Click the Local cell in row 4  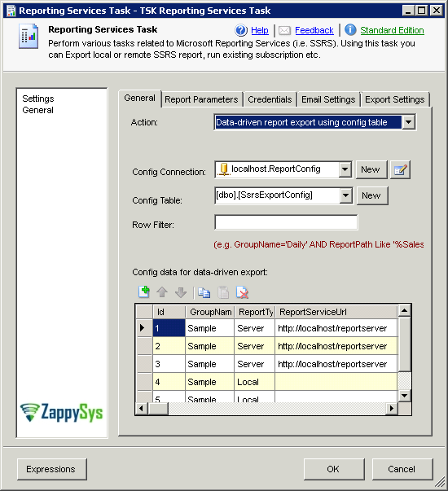pos(254,382)
